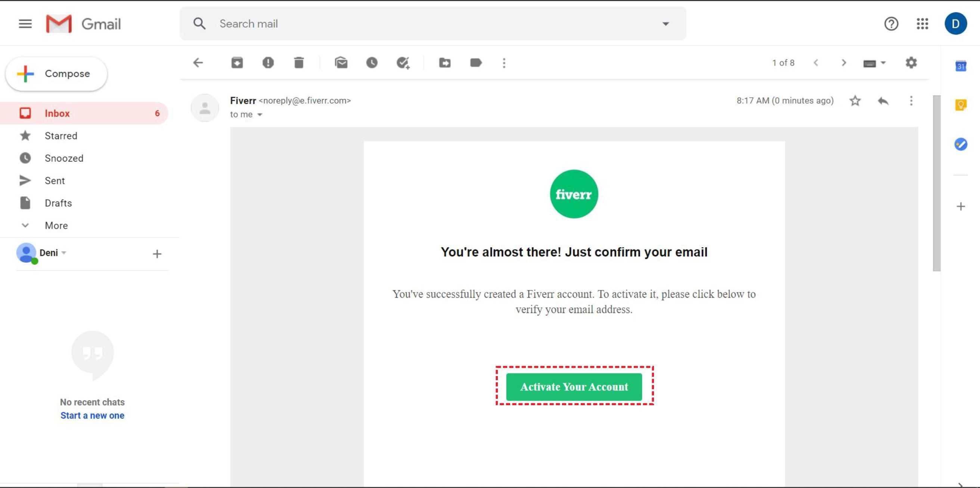Screen dimensions: 980x488
Task: Expand the More folders list
Action: coord(56,225)
